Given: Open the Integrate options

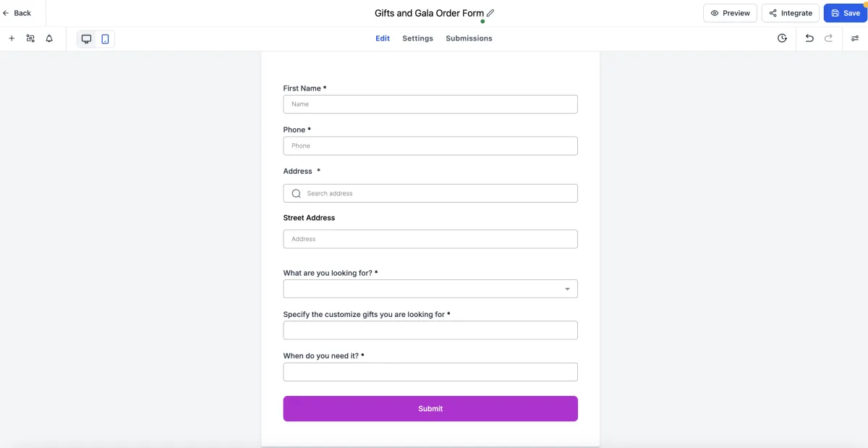Looking at the screenshot, I should click(x=791, y=13).
